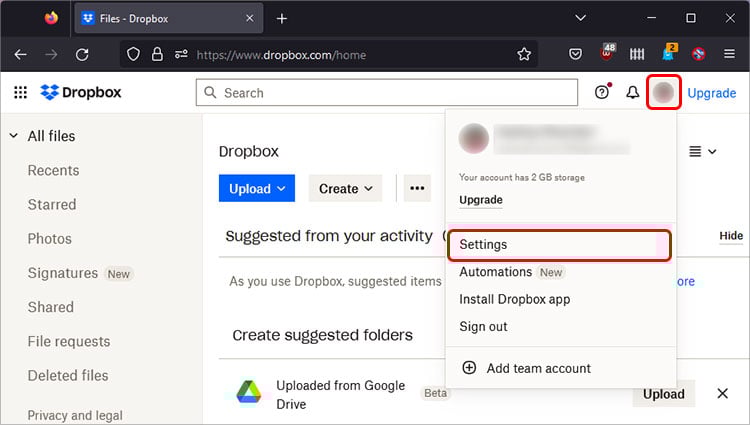The height and width of the screenshot is (425, 750).
Task: Focus the Dropbox Search field
Action: pos(386,93)
